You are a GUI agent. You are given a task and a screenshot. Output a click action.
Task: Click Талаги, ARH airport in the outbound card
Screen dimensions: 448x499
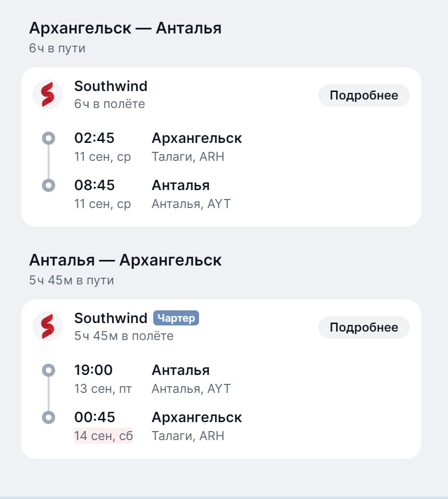coord(188,157)
